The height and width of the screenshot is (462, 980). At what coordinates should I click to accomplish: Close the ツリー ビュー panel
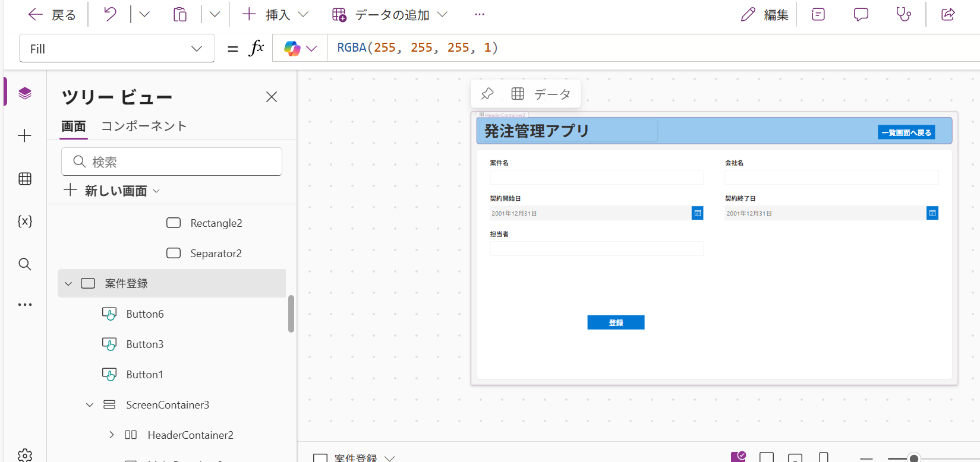click(x=272, y=97)
